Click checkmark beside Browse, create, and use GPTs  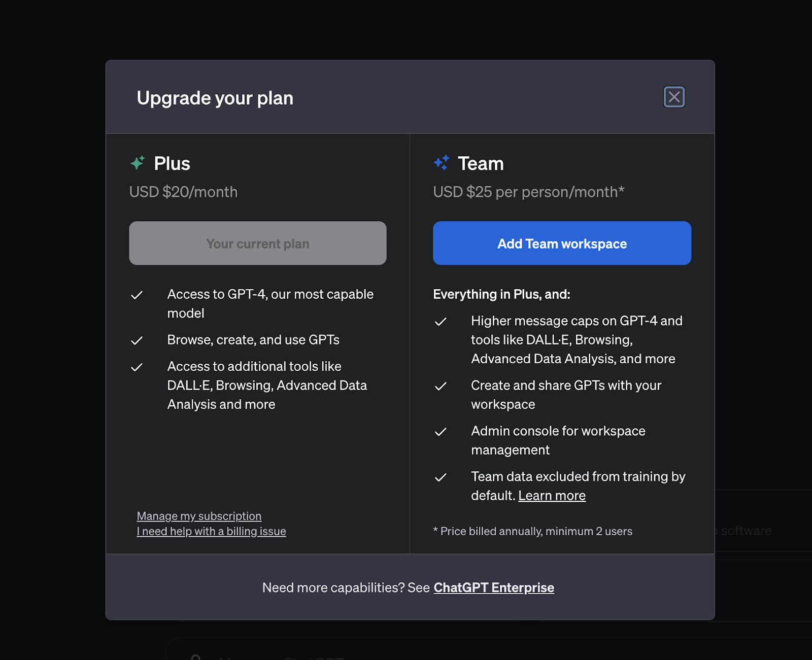pyautogui.click(x=137, y=341)
